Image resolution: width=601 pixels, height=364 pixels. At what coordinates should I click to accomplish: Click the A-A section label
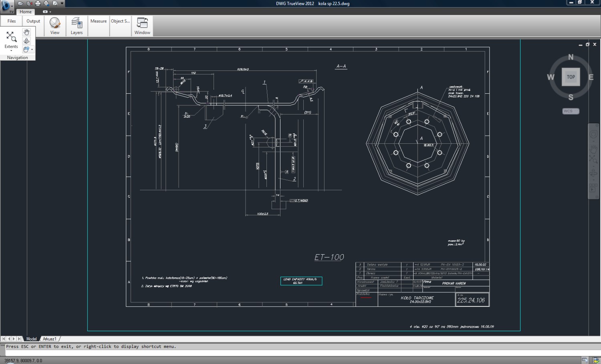point(341,66)
